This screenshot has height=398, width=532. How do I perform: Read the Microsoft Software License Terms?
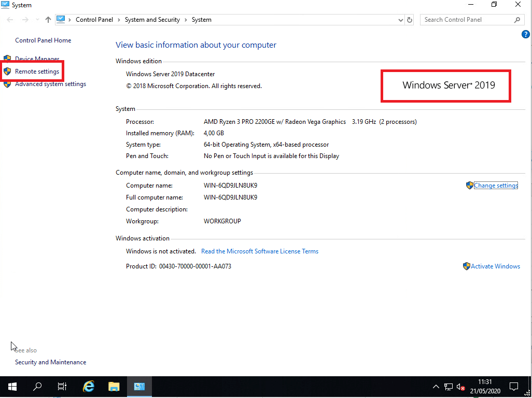coord(260,251)
